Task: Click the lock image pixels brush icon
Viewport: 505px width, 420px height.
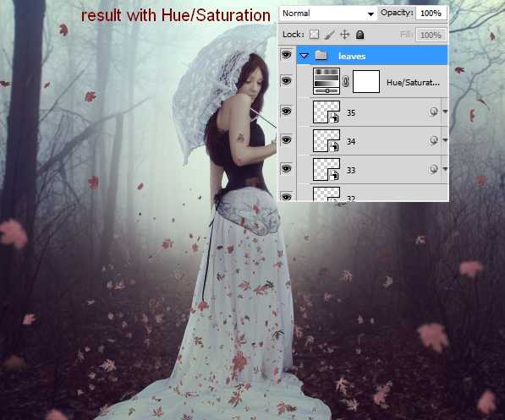Action: tap(329, 35)
